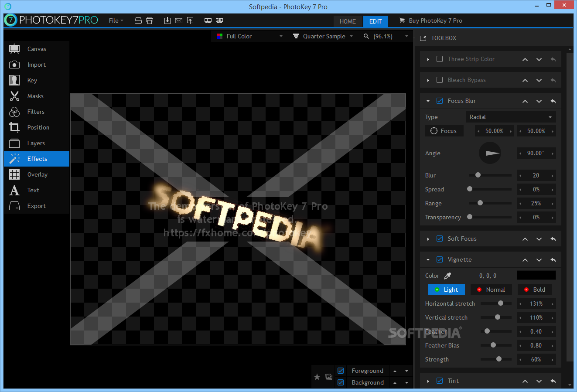Move the Soft Focus effect up

[x=525, y=239]
